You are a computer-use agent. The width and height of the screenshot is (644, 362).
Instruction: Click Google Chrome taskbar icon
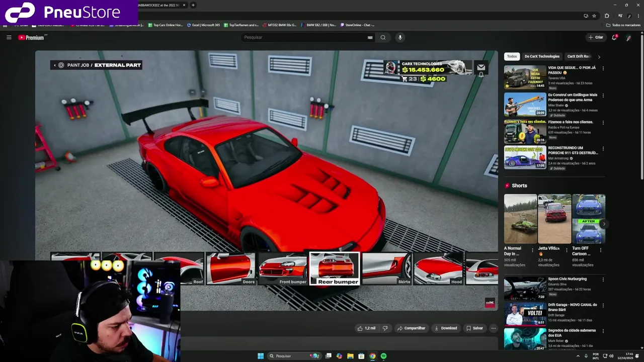[372, 356]
